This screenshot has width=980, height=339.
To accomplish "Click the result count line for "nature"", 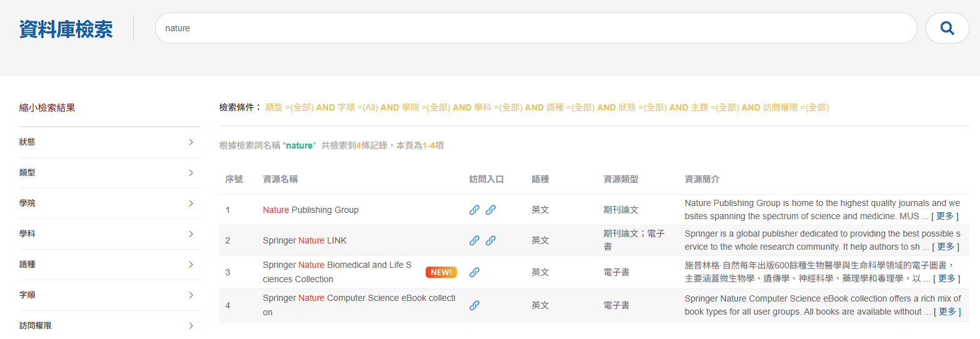I will click(331, 145).
